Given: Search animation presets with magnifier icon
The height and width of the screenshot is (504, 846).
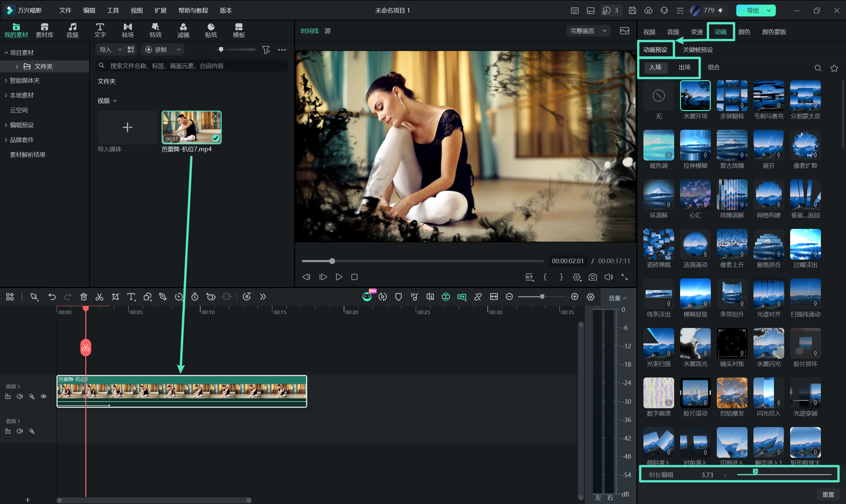Looking at the screenshot, I should (x=818, y=68).
